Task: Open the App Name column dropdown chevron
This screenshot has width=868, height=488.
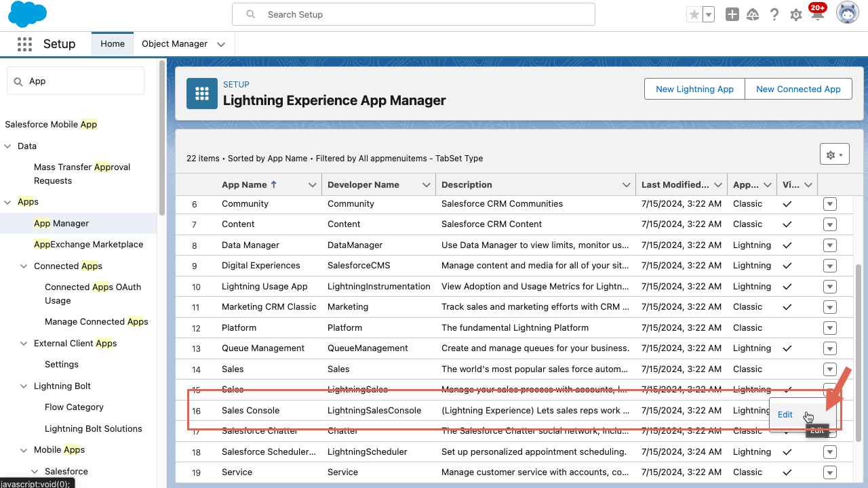Action: click(x=313, y=185)
